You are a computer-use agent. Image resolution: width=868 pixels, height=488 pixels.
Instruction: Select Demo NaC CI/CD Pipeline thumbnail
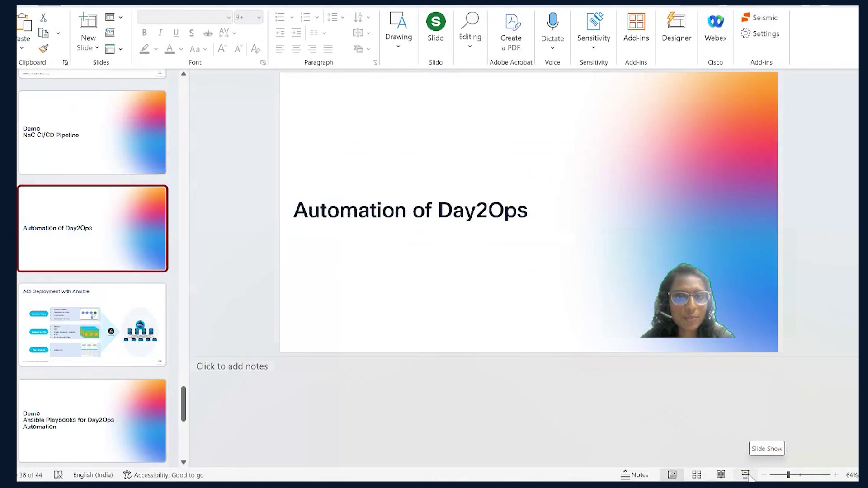click(x=92, y=132)
